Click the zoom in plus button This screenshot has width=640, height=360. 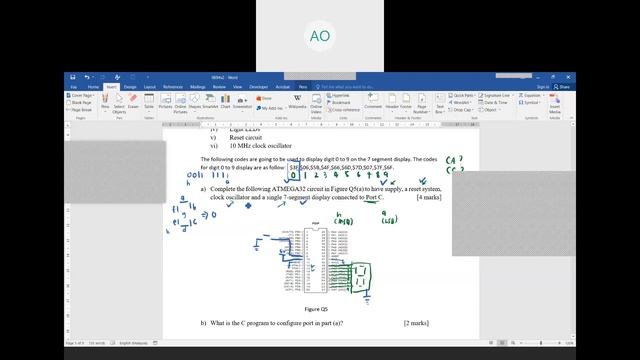(560, 343)
